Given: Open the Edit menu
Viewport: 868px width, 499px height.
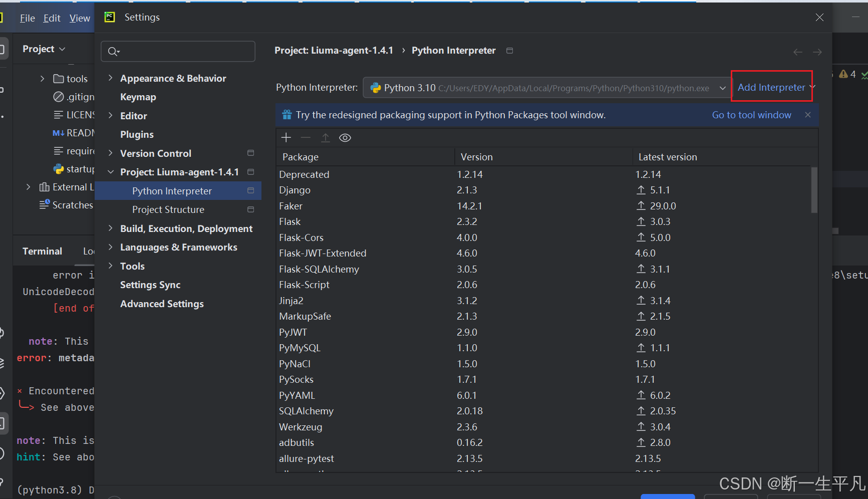Looking at the screenshot, I should click(x=52, y=18).
